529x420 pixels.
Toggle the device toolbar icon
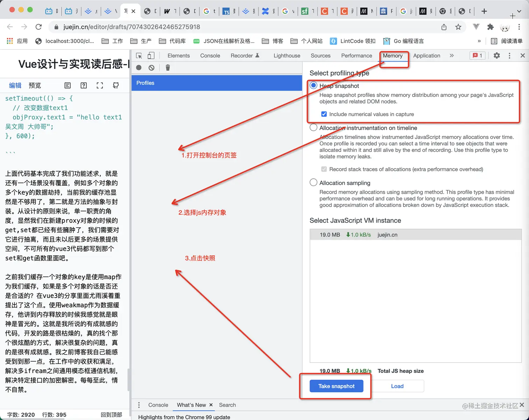pos(151,56)
